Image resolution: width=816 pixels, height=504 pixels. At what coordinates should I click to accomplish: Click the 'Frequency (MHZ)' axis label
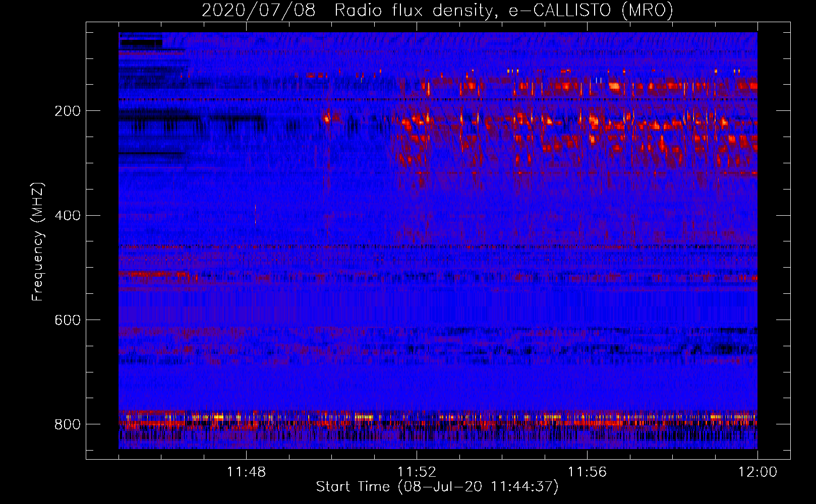[37, 241]
